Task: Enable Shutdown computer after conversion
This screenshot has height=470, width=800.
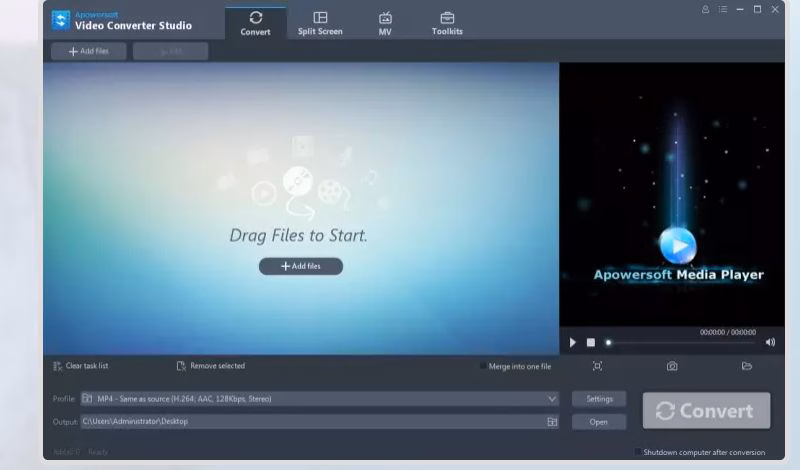Action: pos(638,452)
